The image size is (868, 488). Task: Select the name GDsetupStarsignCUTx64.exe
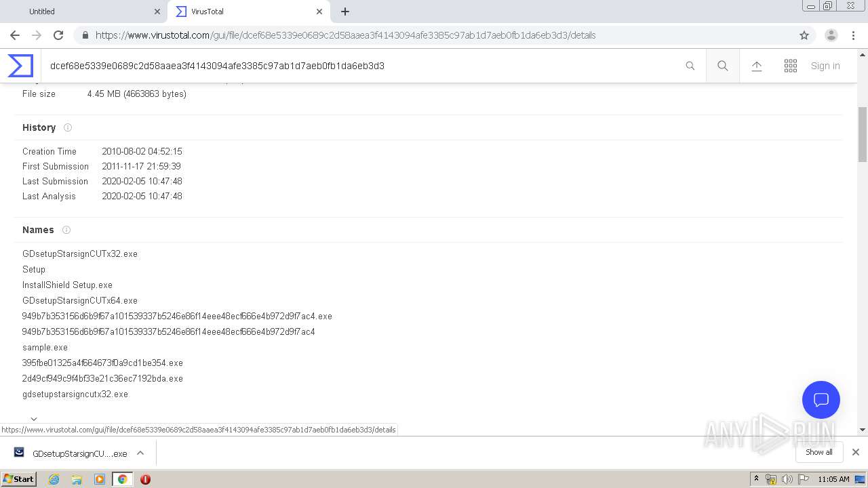[80, 300]
